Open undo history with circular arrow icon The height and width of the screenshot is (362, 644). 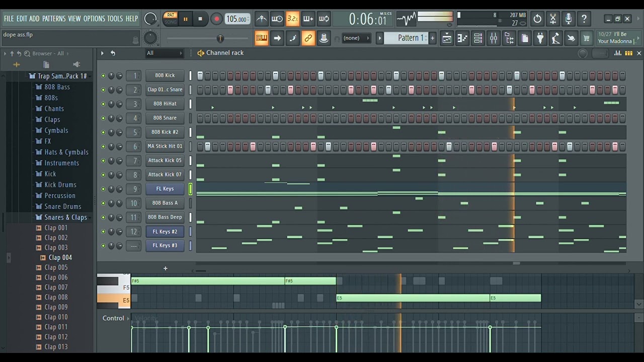click(x=537, y=19)
